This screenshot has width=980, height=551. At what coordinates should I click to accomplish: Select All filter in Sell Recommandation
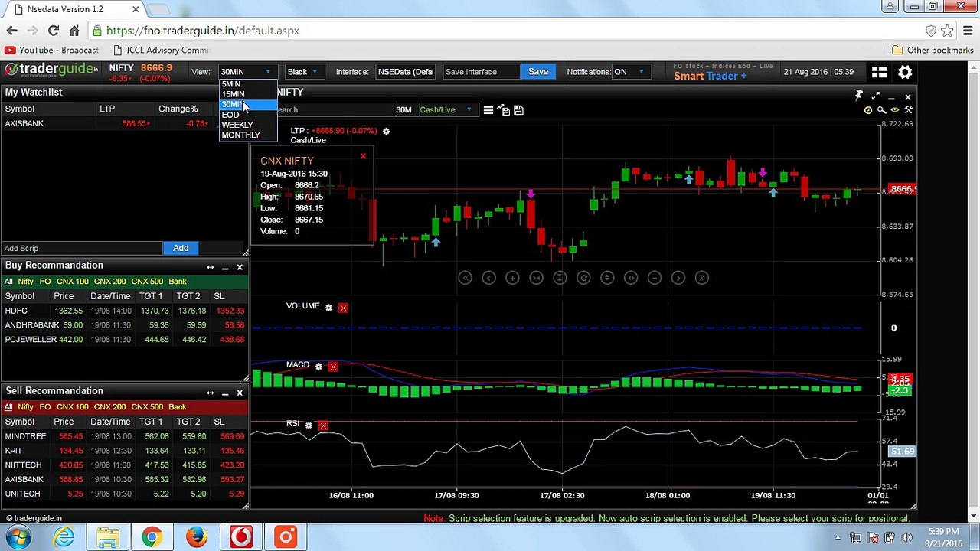[8, 407]
